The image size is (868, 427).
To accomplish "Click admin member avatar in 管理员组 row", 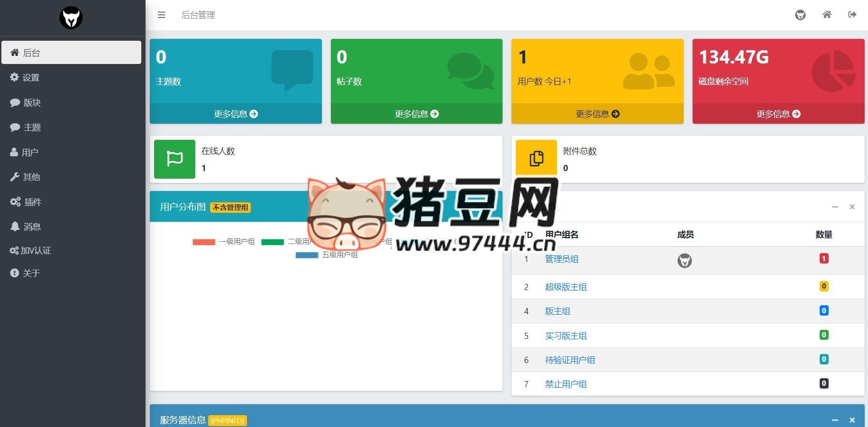I will [685, 261].
